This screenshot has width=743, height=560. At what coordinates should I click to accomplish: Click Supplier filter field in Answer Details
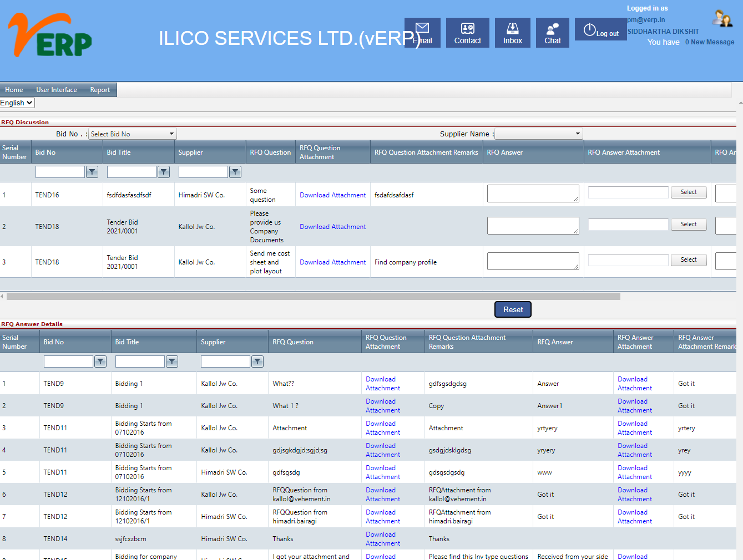coord(225,362)
